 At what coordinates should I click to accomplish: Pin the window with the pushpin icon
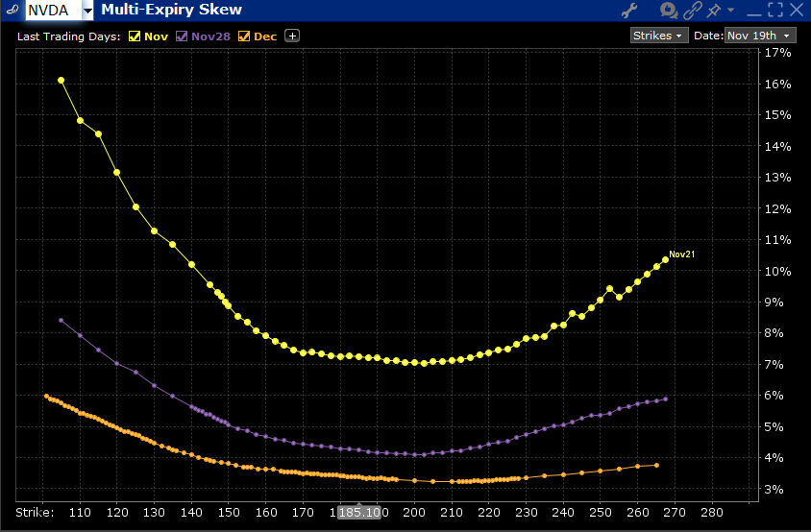(x=714, y=11)
